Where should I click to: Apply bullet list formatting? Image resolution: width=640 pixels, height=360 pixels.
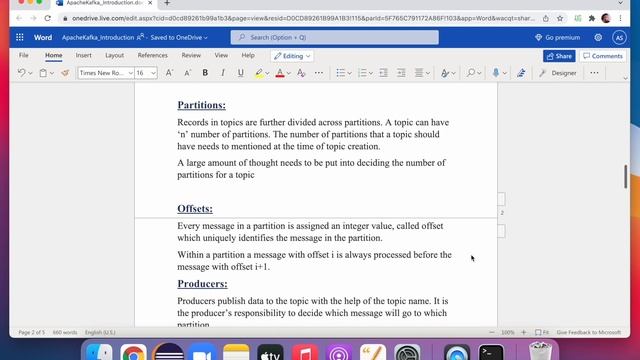340,73
